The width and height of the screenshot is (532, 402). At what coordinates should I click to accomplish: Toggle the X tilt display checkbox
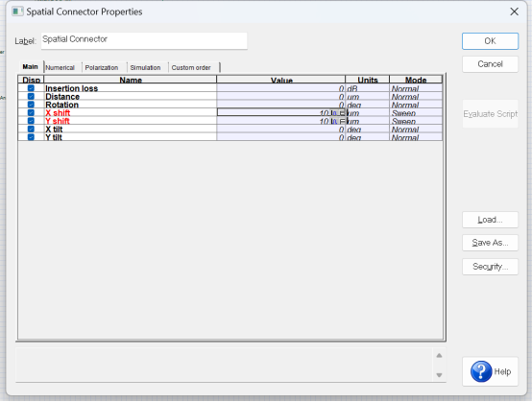click(x=31, y=129)
